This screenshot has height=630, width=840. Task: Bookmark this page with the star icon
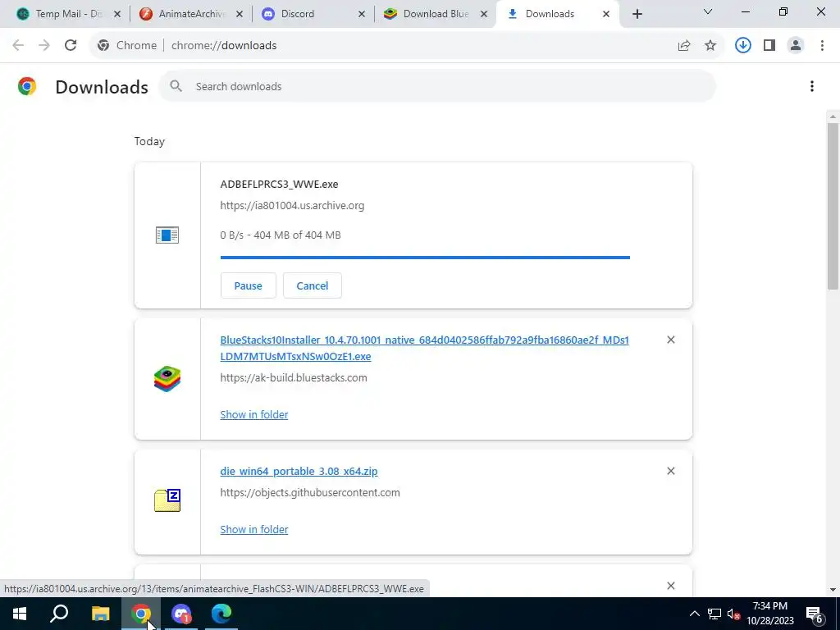pyautogui.click(x=710, y=46)
